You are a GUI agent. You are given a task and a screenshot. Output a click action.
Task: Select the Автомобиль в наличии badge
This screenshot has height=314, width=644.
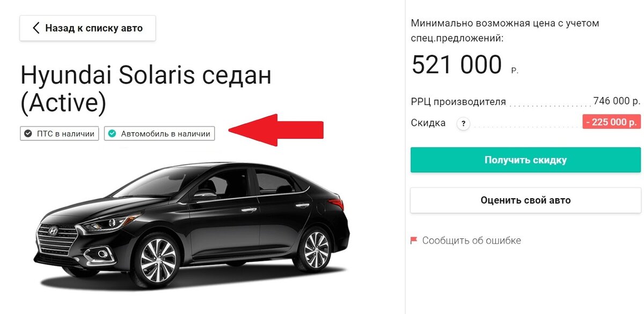point(159,134)
